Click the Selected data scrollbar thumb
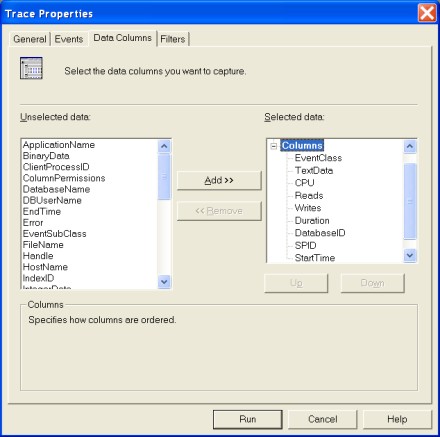Image resolution: width=440 pixels, height=437 pixels. click(410, 201)
